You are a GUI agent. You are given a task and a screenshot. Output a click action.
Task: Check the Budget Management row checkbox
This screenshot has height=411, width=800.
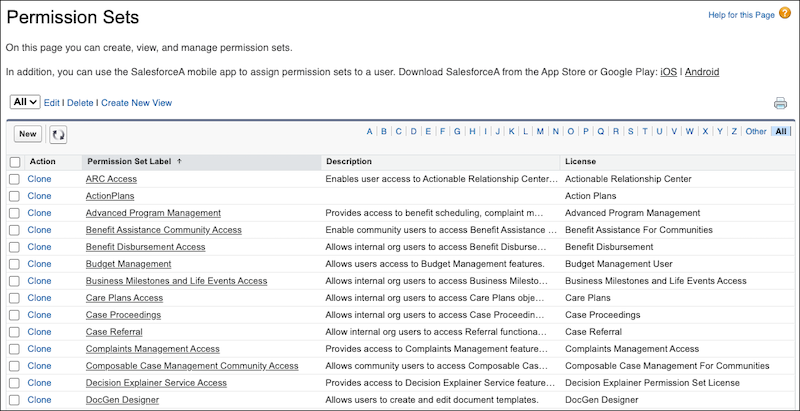click(15, 264)
